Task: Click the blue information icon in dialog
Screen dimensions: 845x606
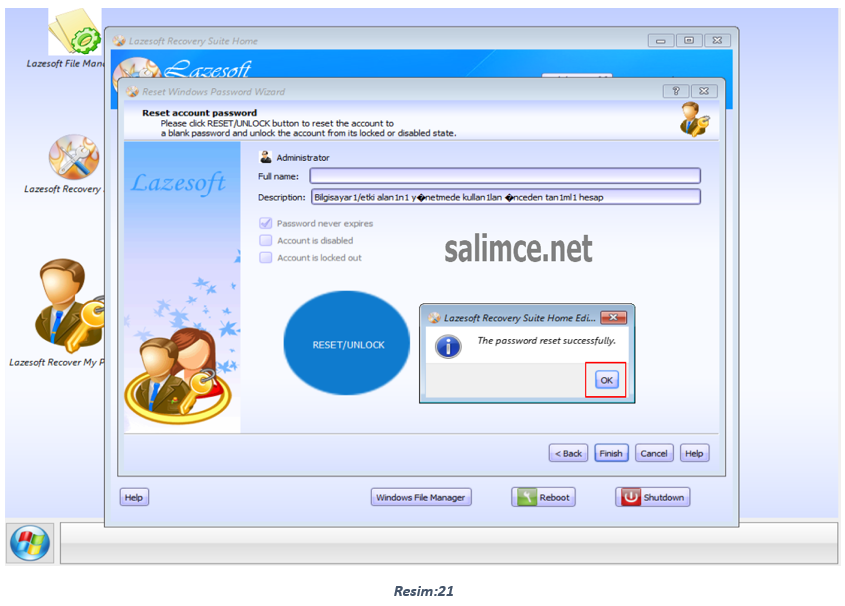Action: point(450,346)
